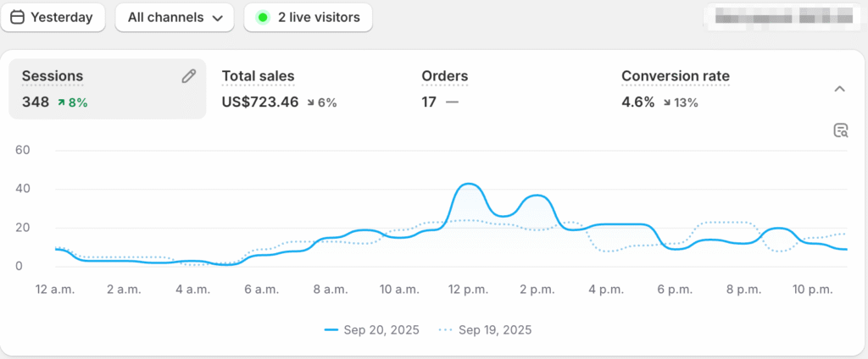Click the green live visitors indicator dot
Screen dimensions: 868x359
point(263,17)
